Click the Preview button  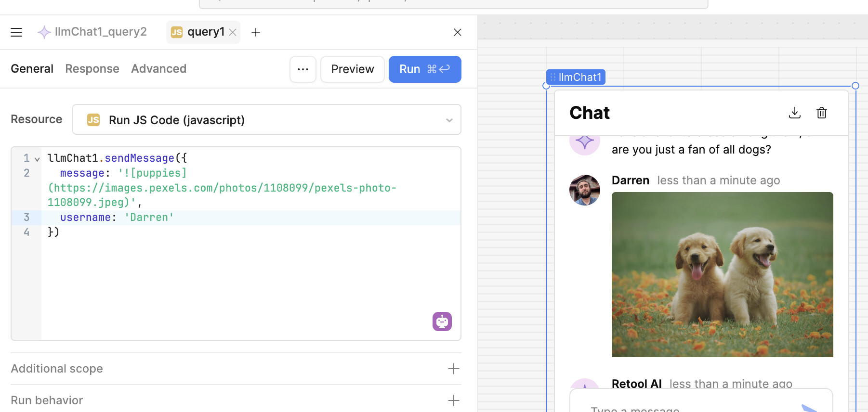click(353, 69)
